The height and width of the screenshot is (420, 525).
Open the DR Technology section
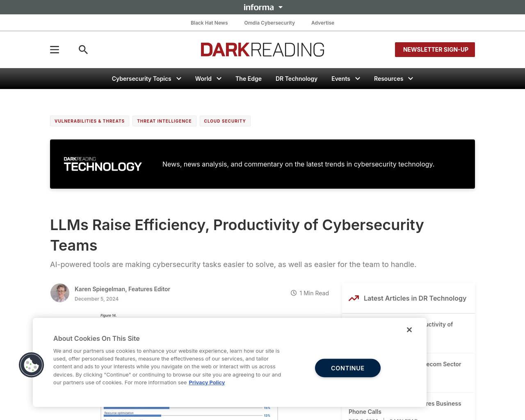click(297, 79)
